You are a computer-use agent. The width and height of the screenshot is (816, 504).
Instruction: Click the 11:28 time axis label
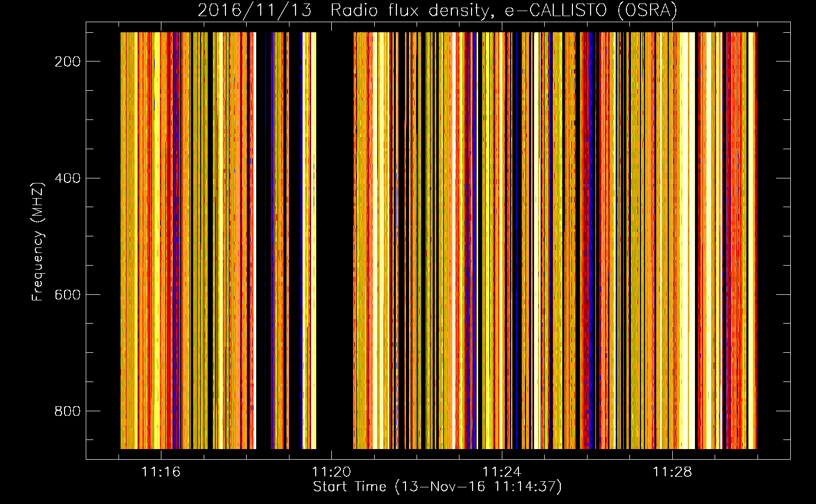point(672,472)
